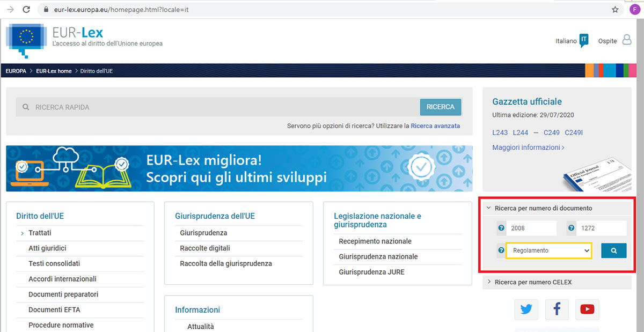644x332 pixels.
Task: Open the EUR-Lex YouTube channel icon
Action: click(587, 309)
